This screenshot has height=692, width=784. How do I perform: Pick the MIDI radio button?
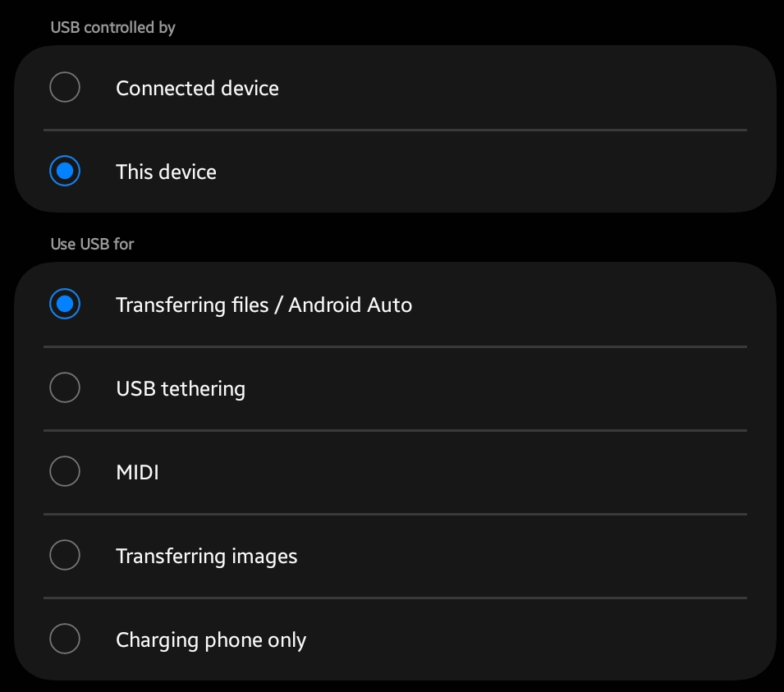65,471
